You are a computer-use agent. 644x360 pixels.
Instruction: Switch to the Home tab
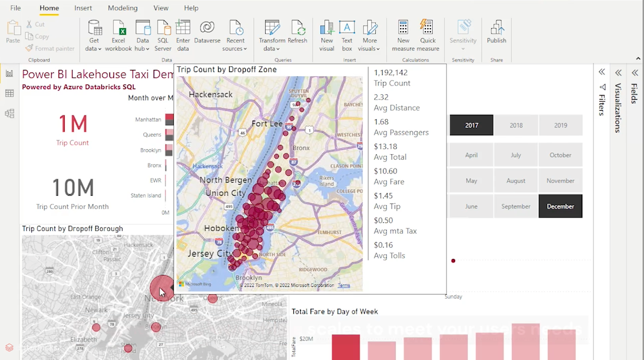(49, 8)
